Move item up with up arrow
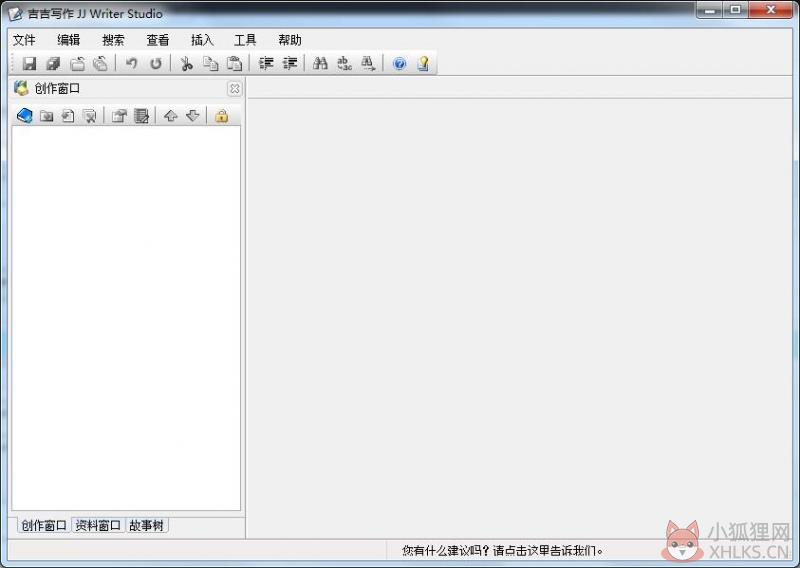 pyautogui.click(x=170, y=116)
